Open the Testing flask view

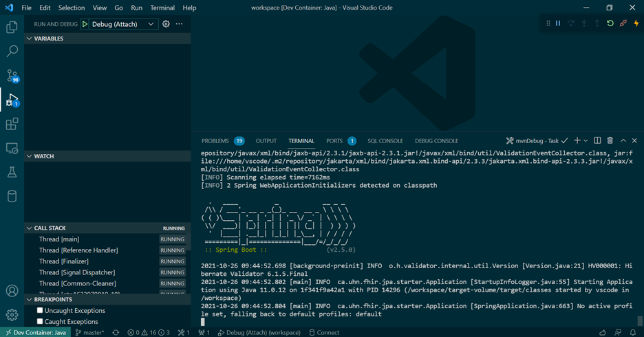12,172
